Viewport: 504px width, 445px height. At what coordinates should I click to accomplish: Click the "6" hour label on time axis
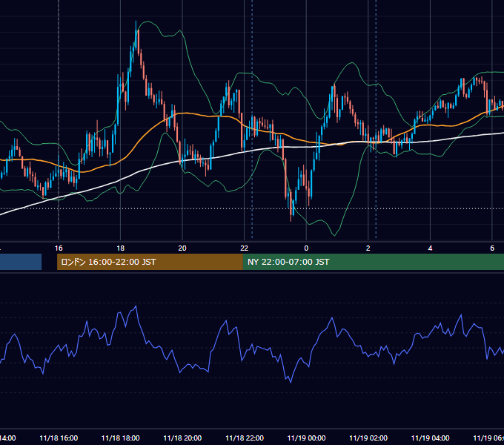click(492, 248)
